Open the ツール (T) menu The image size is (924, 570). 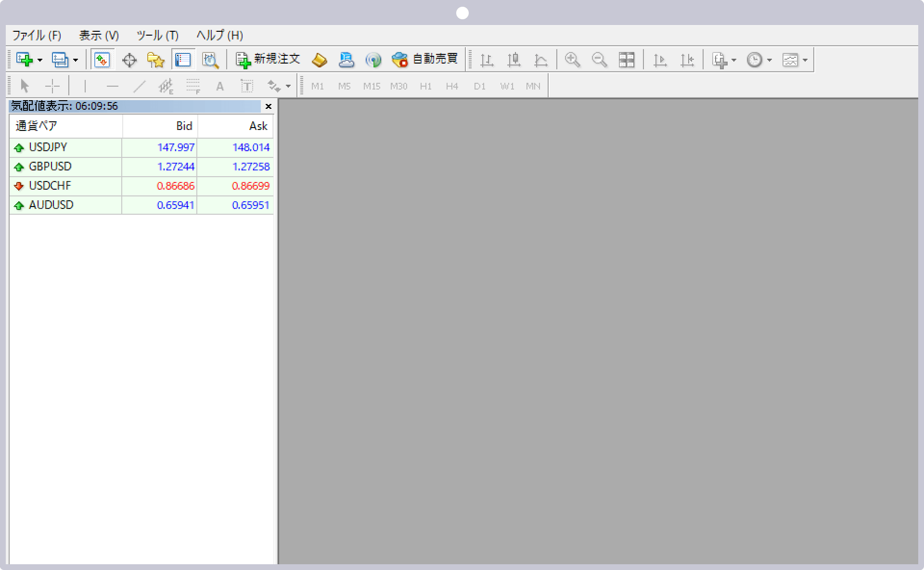157,35
